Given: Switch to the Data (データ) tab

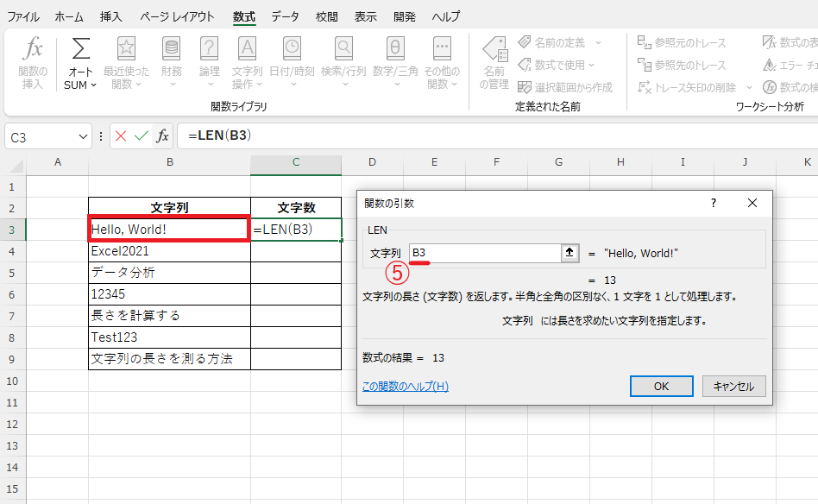Looking at the screenshot, I should coord(286,16).
